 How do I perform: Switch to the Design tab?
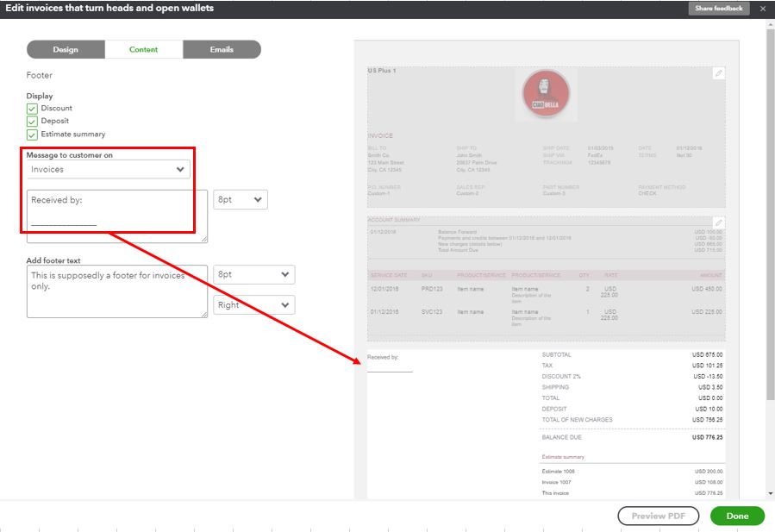point(64,49)
